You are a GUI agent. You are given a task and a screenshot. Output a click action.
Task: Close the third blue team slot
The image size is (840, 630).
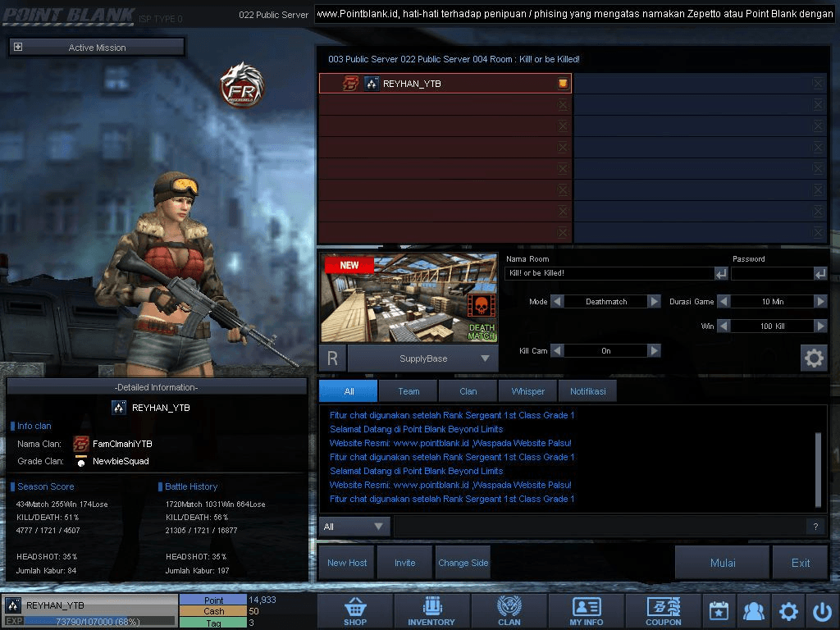pyautogui.click(x=818, y=126)
